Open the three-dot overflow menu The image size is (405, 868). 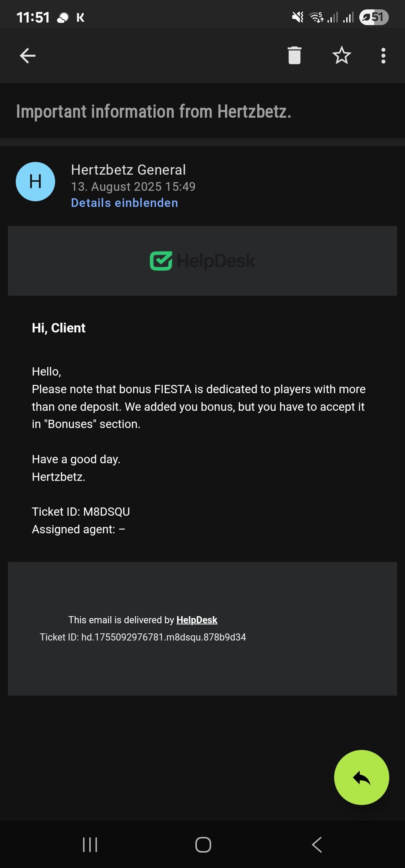pyautogui.click(x=383, y=56)
